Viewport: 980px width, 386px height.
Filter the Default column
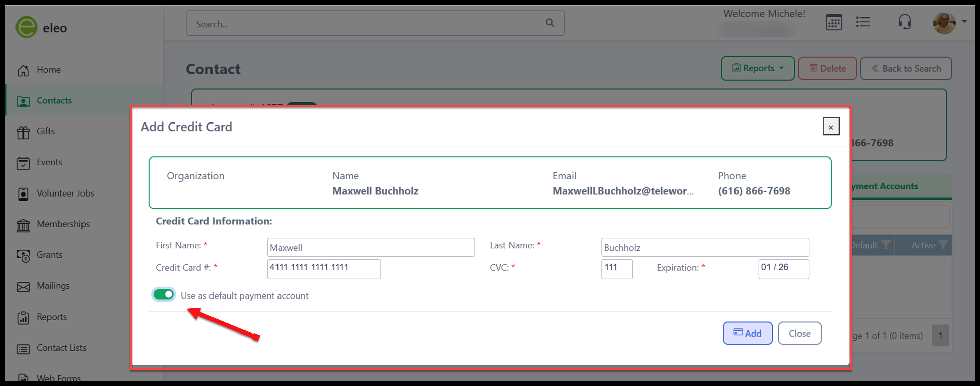[x=886, y=245]
